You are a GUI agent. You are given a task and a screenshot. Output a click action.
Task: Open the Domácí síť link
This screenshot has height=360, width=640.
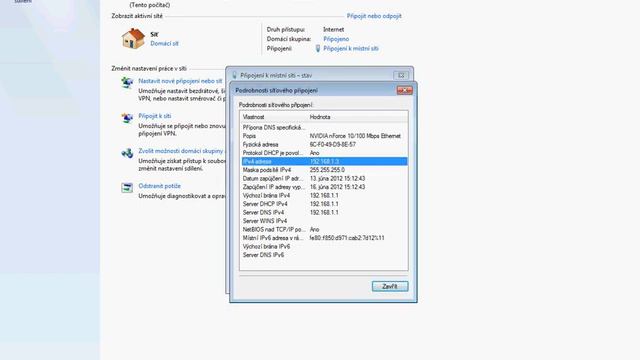click(x=164, y=43)
